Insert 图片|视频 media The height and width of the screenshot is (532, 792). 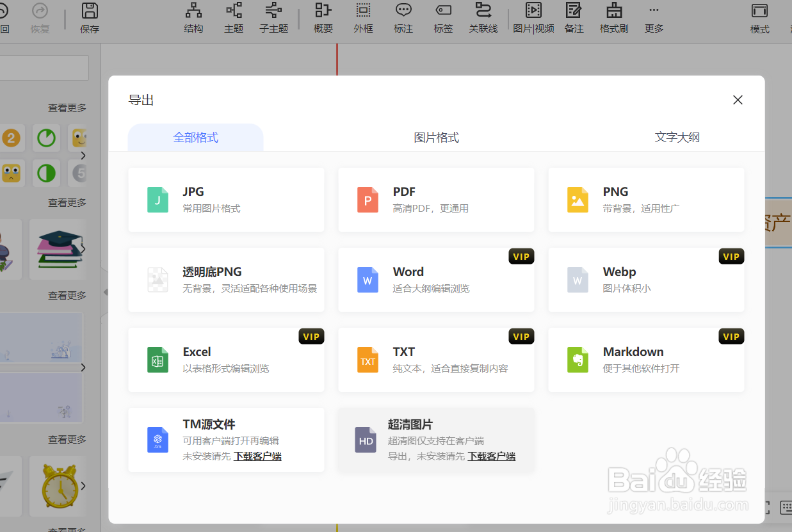533,17
